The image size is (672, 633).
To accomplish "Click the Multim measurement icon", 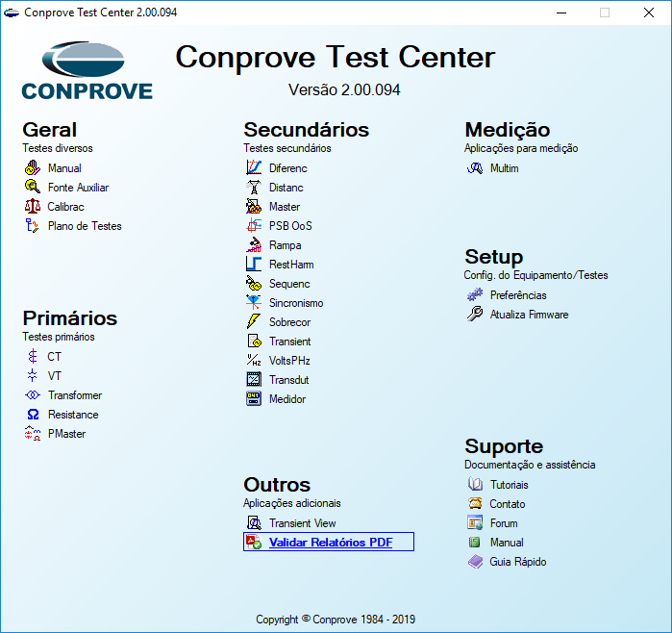I will pos(475,168).
